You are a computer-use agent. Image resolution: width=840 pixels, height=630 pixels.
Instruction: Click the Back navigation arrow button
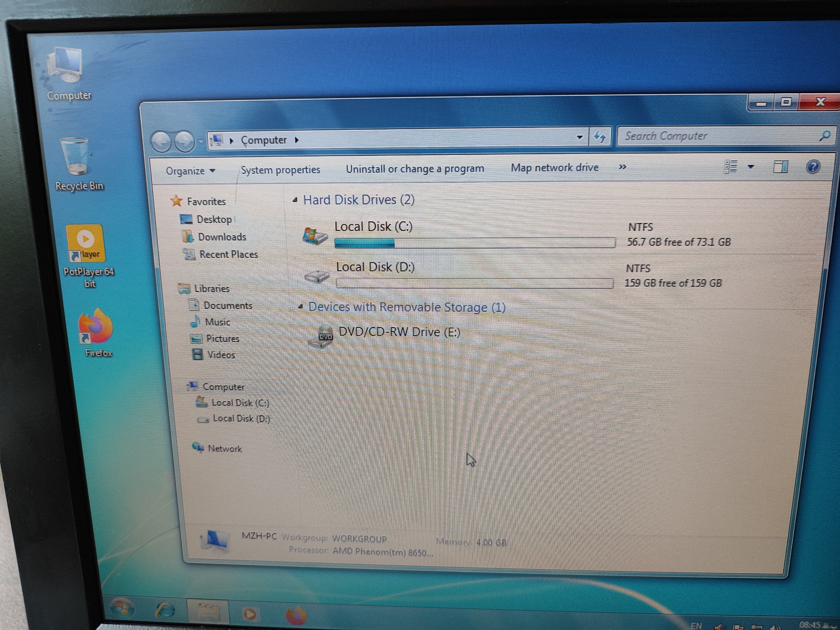click(161, 142)
